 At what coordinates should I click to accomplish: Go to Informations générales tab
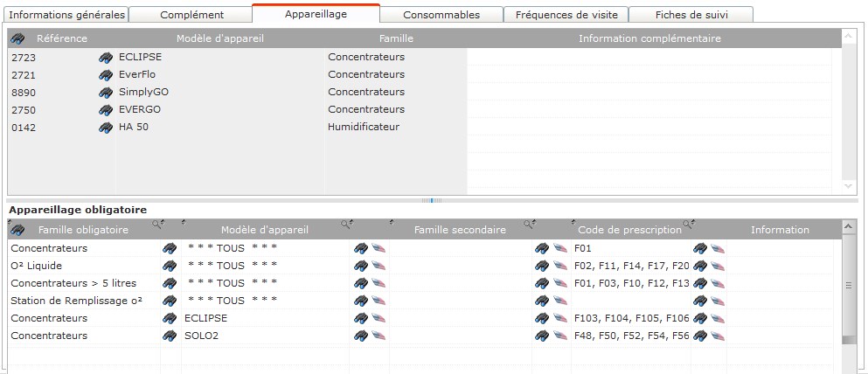pyautogui.click(x=66, y=15)
